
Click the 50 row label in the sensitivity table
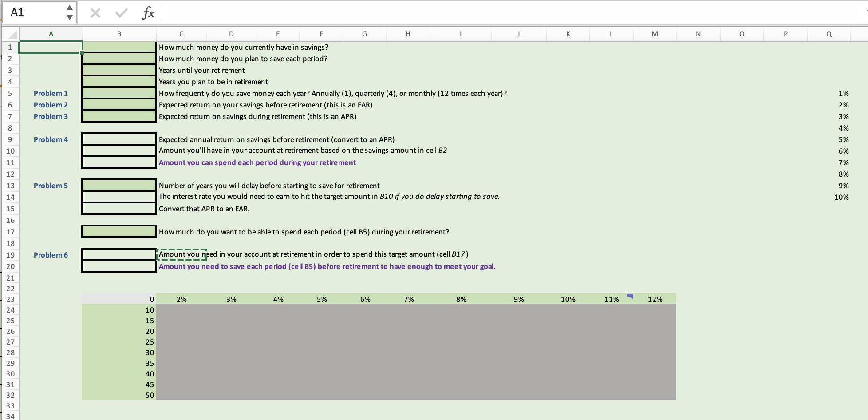(150, 395)
